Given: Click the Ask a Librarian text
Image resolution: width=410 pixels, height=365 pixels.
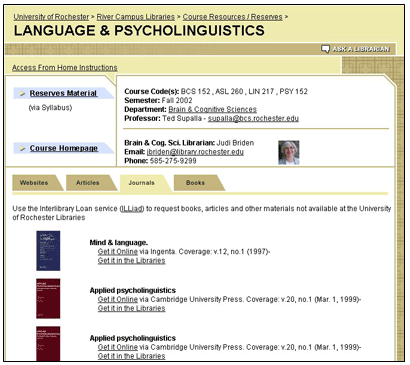Looking at the screenshot, I should tap(361, 49).
